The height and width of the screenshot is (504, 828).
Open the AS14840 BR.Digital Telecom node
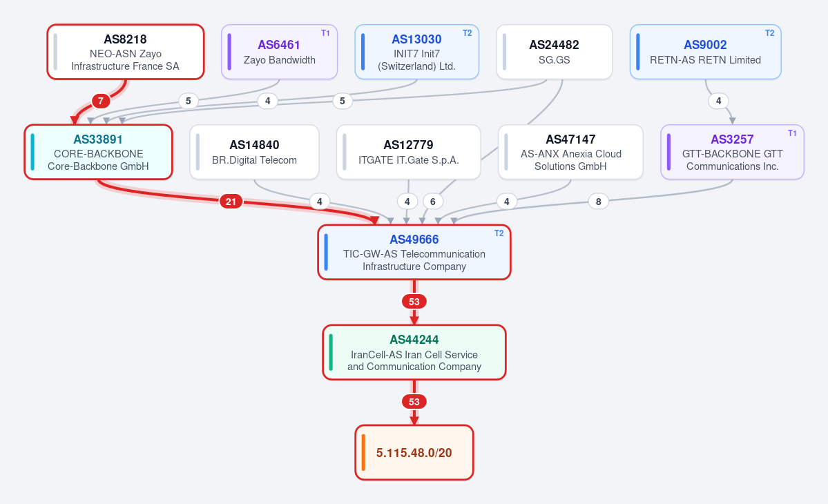[x=255, y=152]
